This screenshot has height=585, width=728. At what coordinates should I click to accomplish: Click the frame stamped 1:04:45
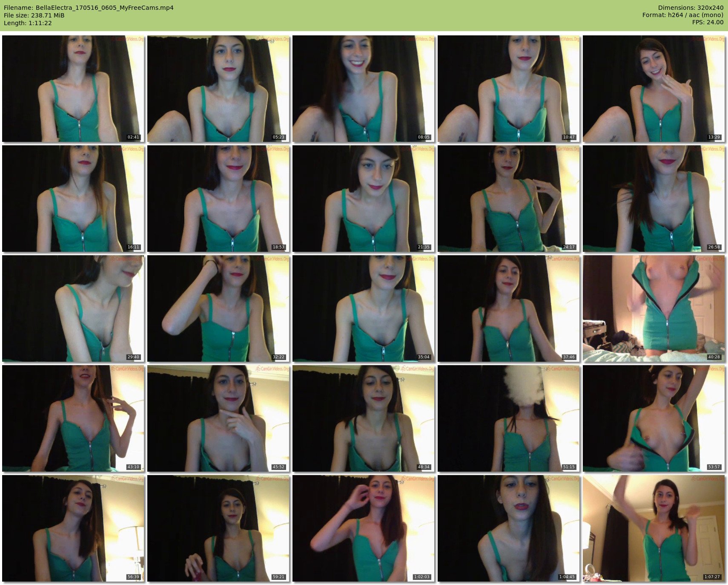(x=509, y=528)
